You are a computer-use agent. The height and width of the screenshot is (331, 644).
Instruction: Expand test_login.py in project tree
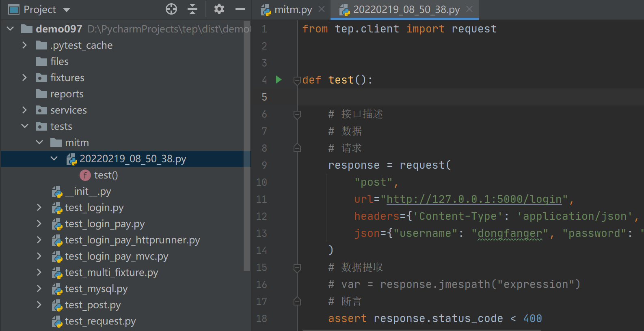[x=39, y=207]
